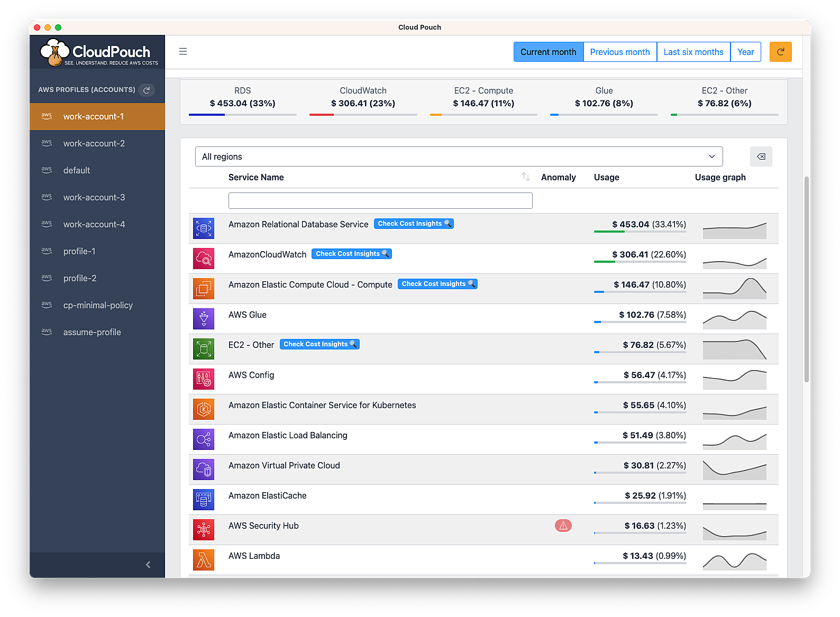Click the CloudPouch logo
Viewport: 840px width, 617px height.
(x=99, y=52)
